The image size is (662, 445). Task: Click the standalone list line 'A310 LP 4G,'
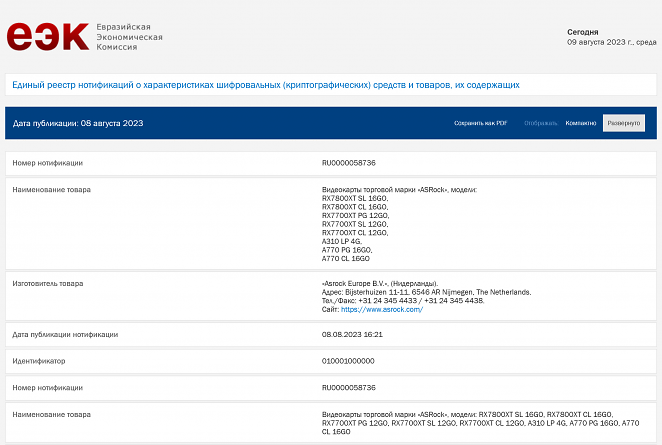(342, 241)
